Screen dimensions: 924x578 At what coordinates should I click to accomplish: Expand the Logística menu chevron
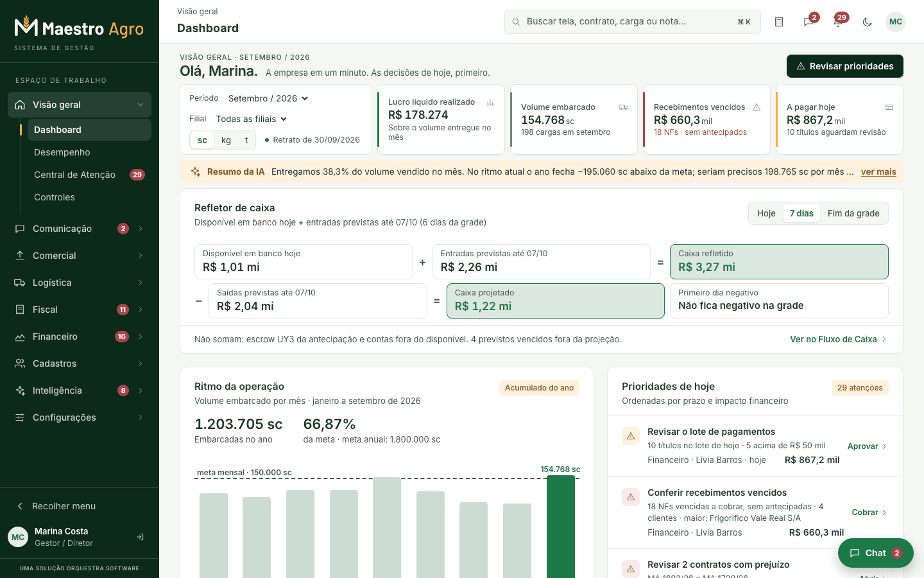pyautogui.click(x=141, y=283)
